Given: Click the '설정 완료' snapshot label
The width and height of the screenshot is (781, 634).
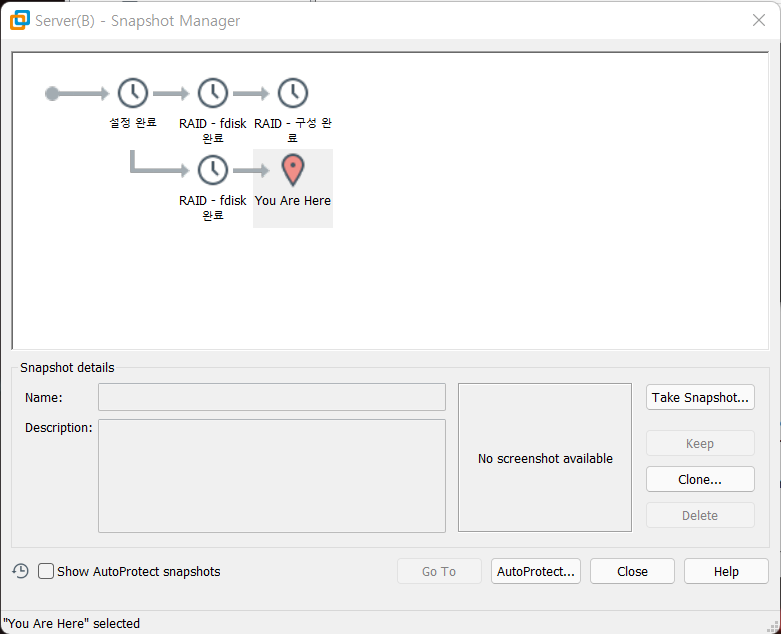Looking at the screenshot, I should (133, 123).
